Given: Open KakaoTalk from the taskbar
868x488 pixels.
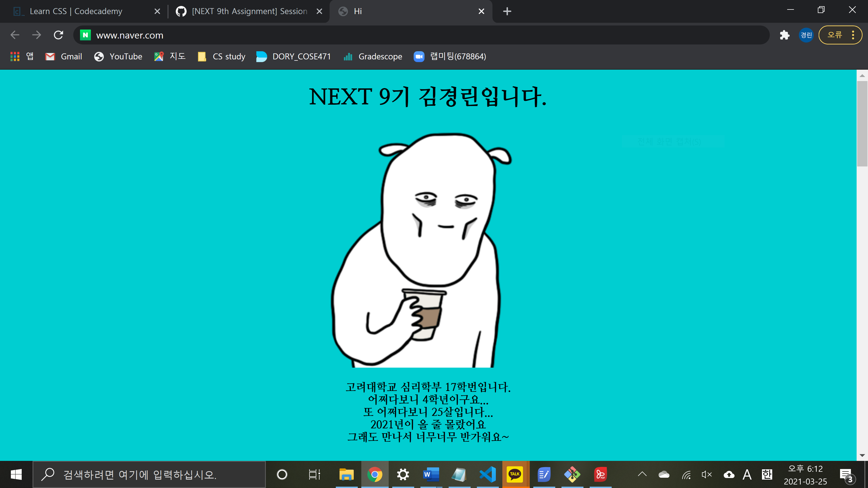Looking at the screenshot, I should (x=515, y=474).
